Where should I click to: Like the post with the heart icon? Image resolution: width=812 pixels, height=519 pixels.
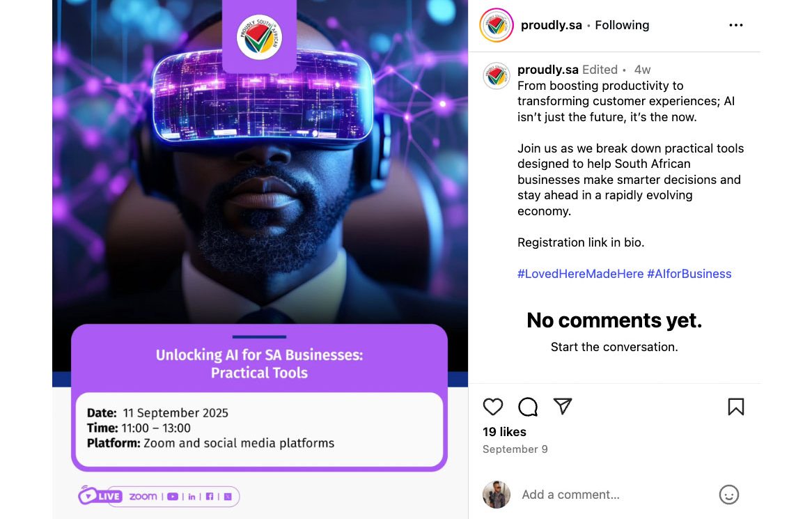[x=492, y=407]
